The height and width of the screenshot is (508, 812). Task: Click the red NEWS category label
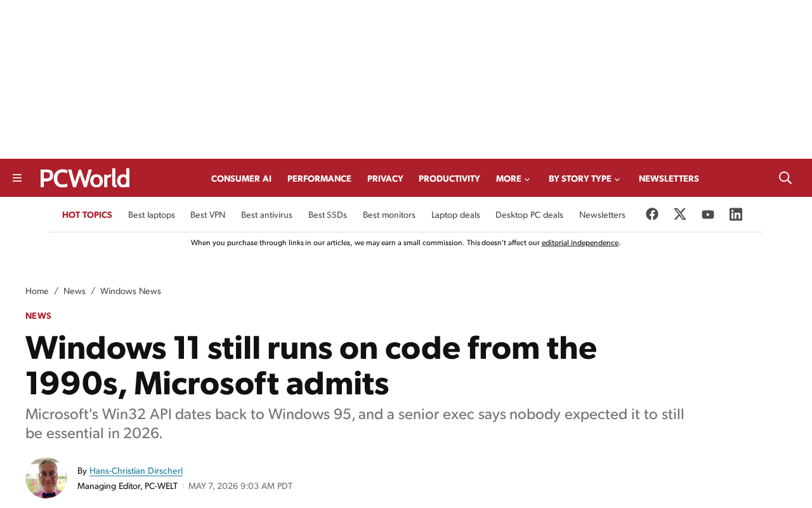38,316
